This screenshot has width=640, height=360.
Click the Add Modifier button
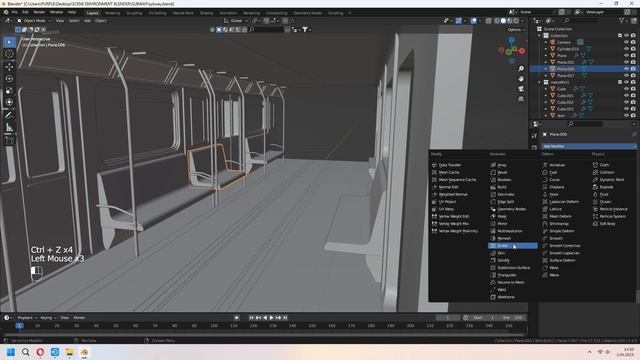(x=588, y=146)
